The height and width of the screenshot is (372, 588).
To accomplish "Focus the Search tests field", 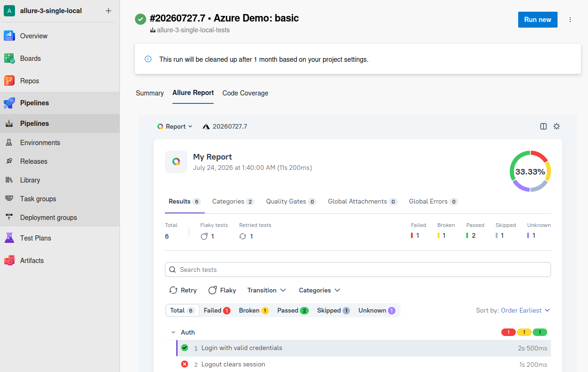I will (358, 270).
